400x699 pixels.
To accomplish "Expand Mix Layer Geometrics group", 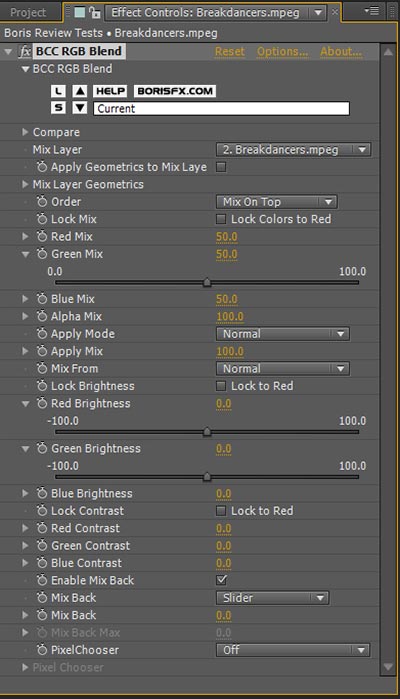I will (25, 184).
